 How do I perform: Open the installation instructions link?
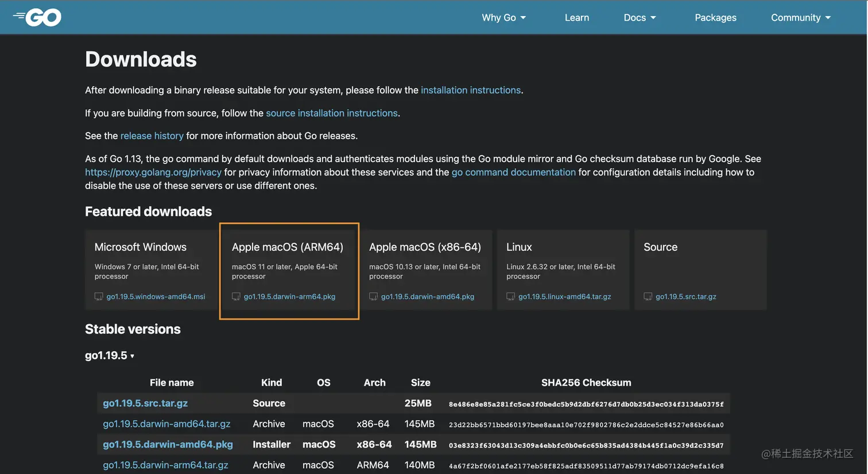(471, 90)
